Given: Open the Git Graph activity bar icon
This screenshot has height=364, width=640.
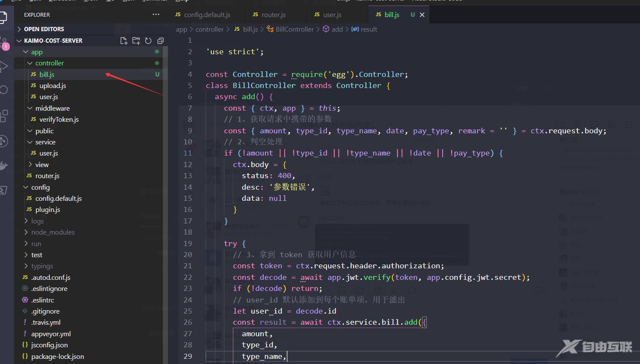Looking at the screenshot, I should click(x=4, y=141).
